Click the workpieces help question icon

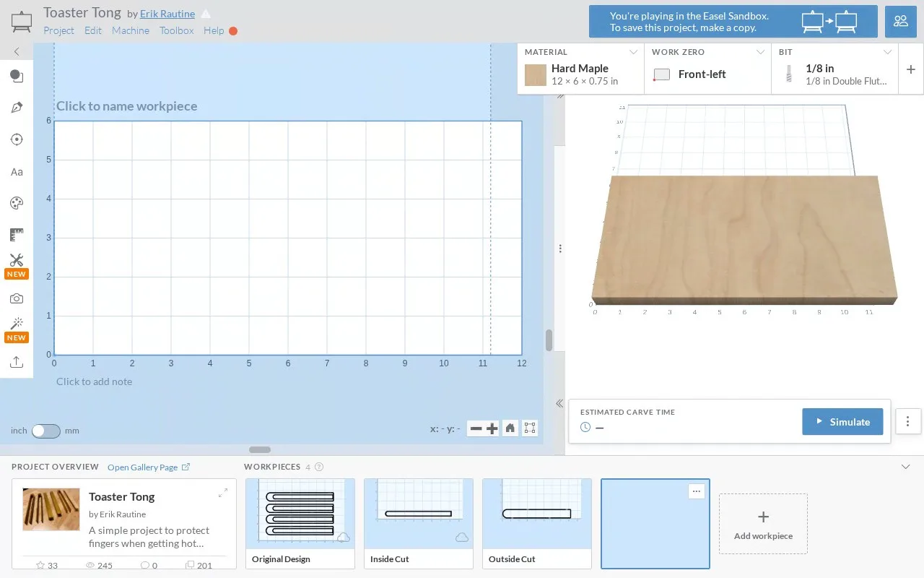pos(319,467)
